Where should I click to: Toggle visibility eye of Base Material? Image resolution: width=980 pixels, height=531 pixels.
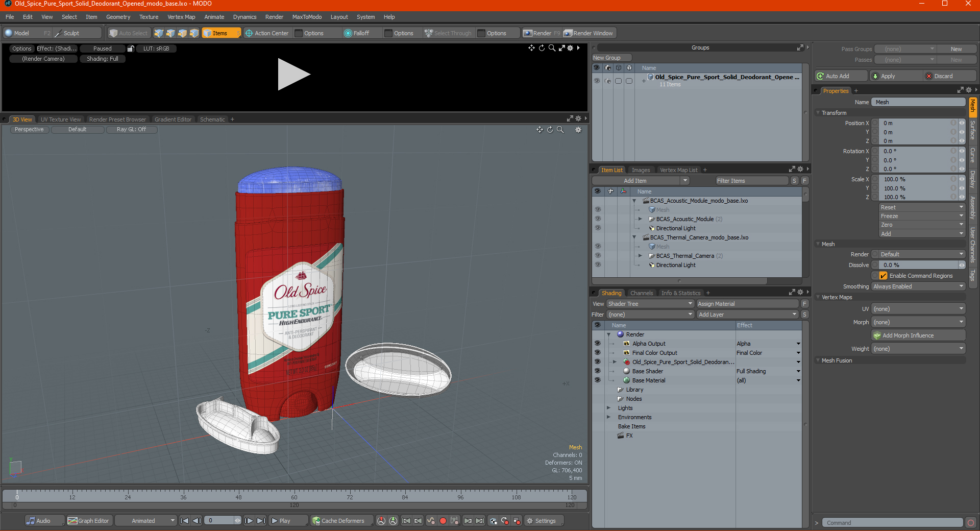[x=597, y=380]
